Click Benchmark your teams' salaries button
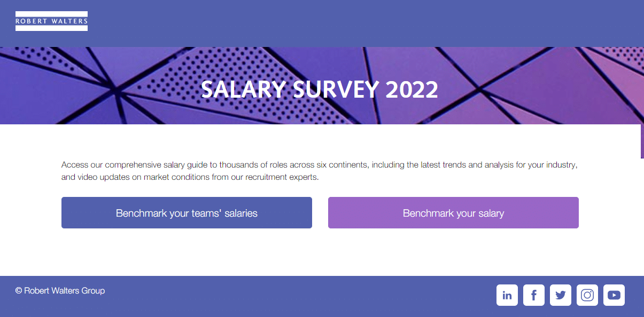 (187, 213)
